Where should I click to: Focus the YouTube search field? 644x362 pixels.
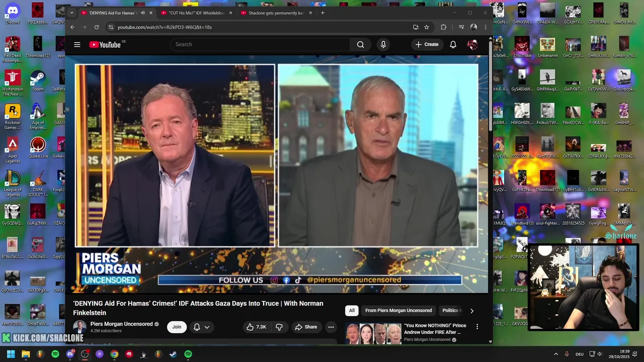[260, 44]
